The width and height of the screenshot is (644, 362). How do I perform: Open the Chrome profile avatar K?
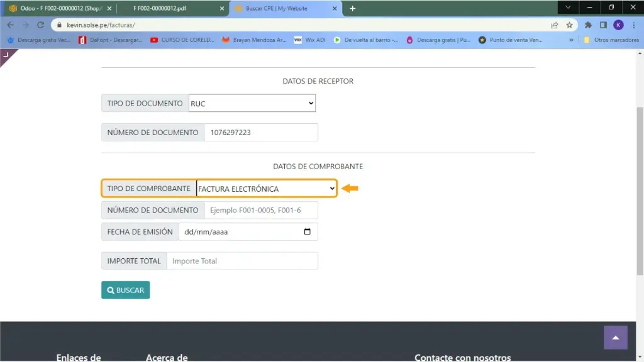pyautogui.click(x=618, y=25)
